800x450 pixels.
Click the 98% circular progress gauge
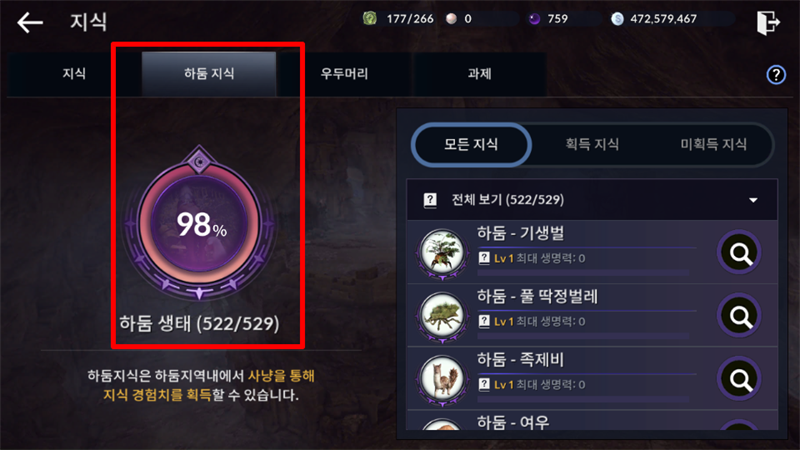pos(199,223)
